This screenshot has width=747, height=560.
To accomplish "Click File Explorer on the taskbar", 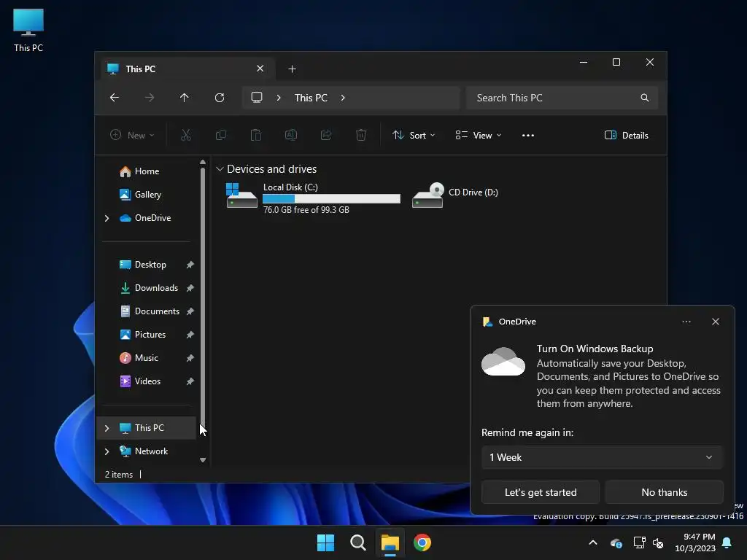I will click(390, 542).
